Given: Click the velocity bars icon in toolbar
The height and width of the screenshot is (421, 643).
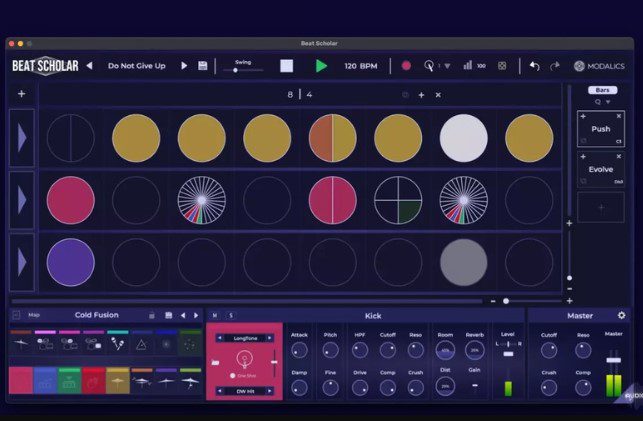Looking at the screenshot, I should tap(467, 65).
